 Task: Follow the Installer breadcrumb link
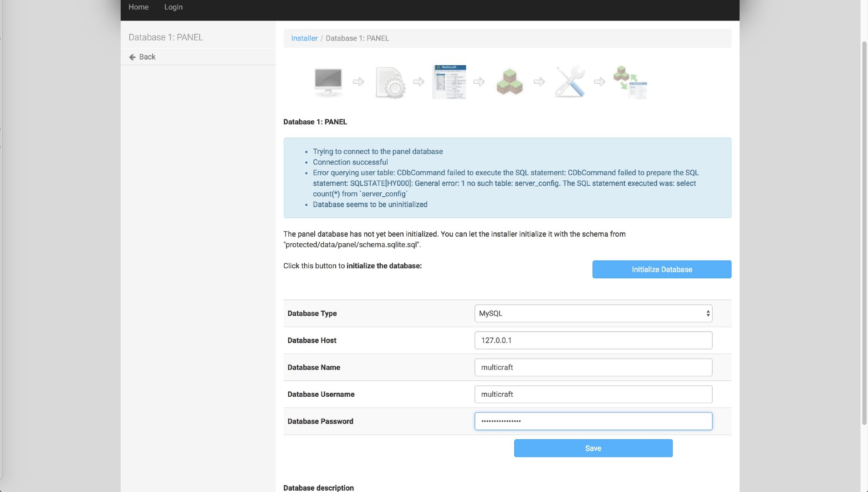pos(304,38)
